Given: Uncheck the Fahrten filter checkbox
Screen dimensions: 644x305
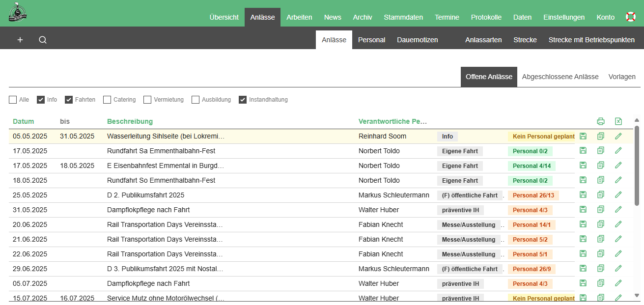Looking at the screenshot, I should tap(69, 100).
